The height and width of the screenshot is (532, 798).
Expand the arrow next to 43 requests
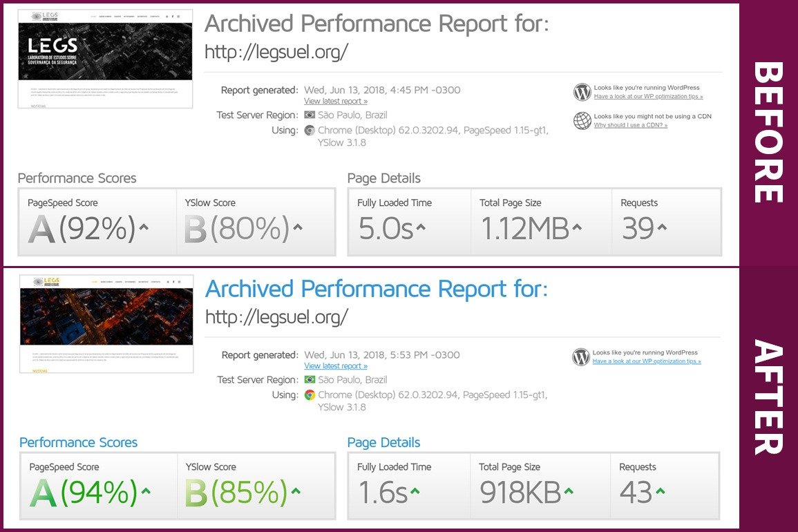[x=661, y=492]
